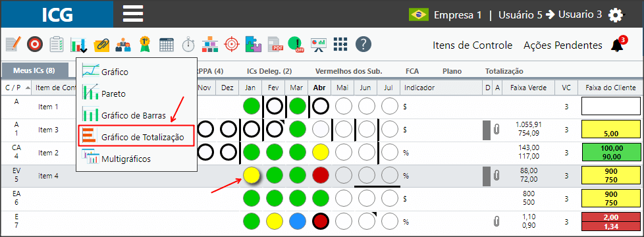Open the Totalização tab
Screen dimensions: 644x237
point(504,71)
